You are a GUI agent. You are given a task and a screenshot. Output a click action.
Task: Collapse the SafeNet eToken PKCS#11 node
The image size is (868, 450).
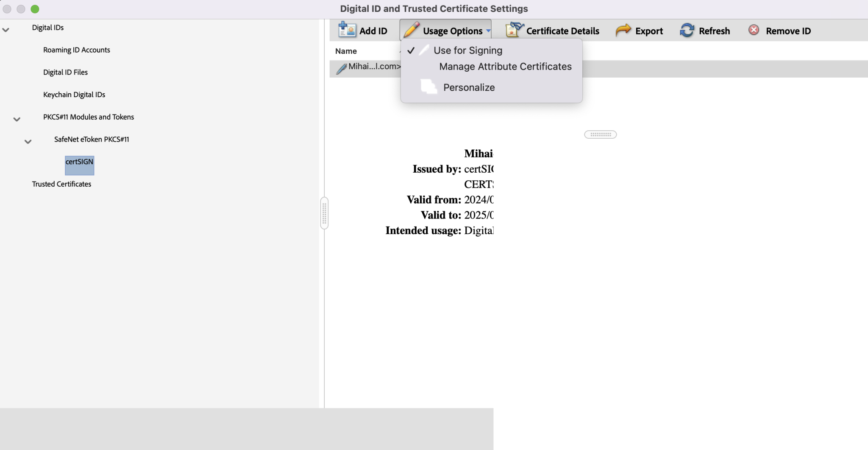click(x=28, y=142)
